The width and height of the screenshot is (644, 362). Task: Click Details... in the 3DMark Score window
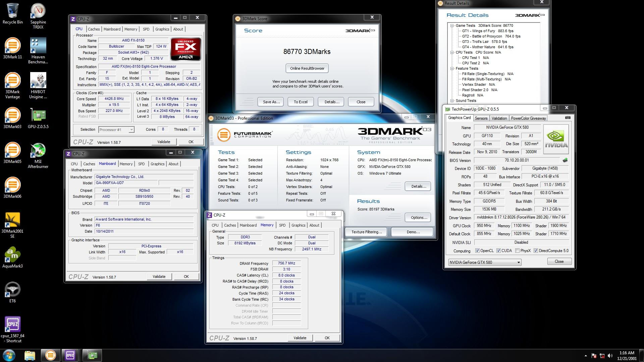pyautogui.click(x=332, y=102)
